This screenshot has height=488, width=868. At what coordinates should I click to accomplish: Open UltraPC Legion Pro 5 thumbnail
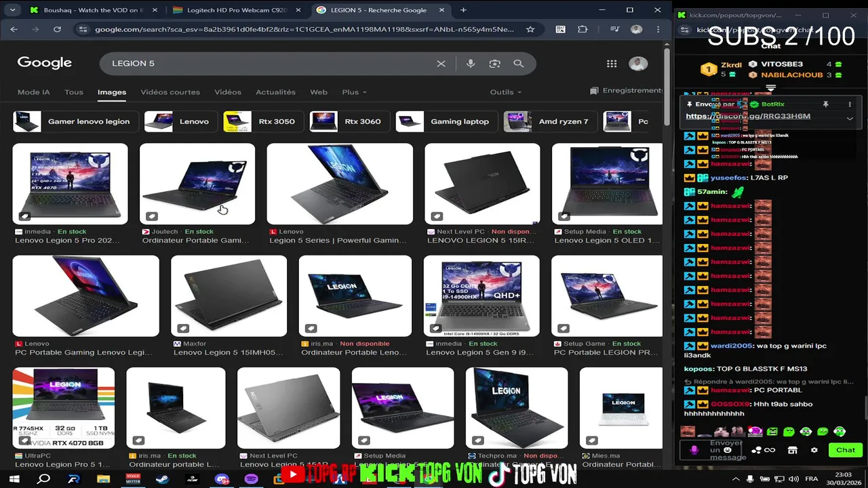pos(64,408)
